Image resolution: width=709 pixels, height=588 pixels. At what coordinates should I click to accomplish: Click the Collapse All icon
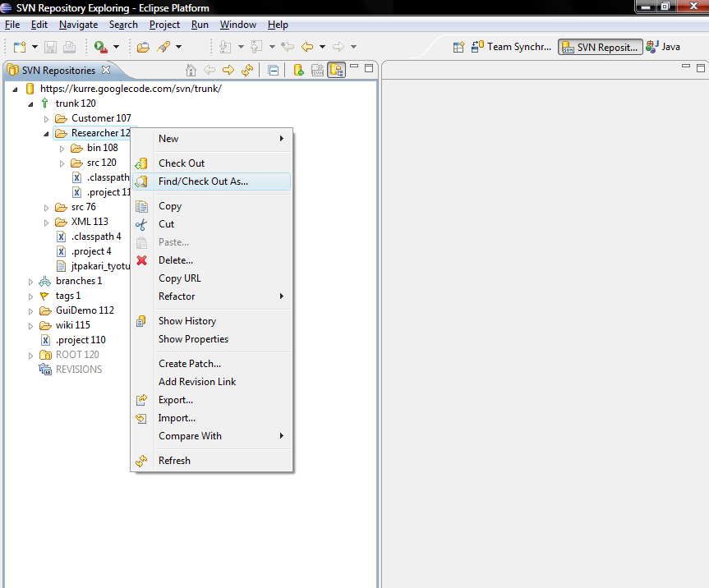point(273,70)
